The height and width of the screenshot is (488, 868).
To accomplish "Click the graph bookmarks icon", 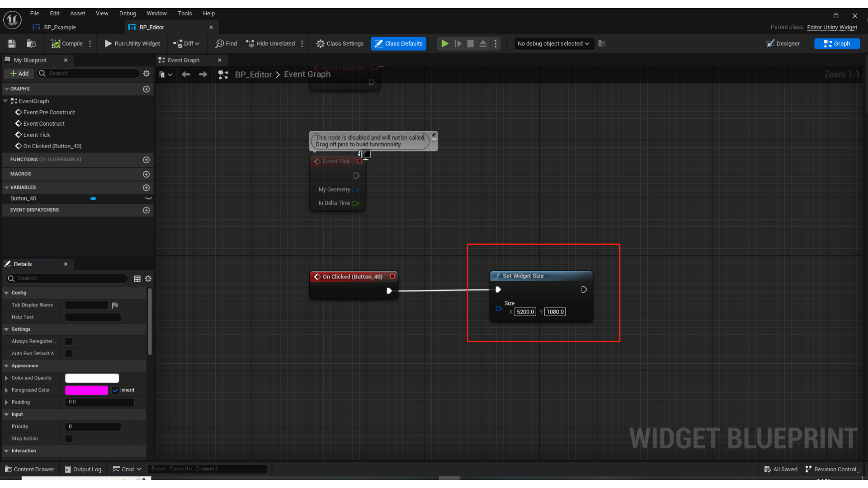I will click(x=165, y=75).
